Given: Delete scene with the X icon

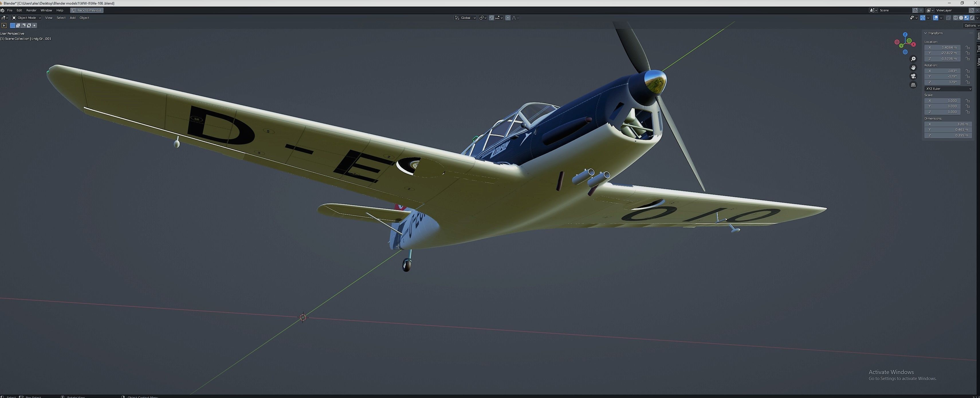Looking at the screenshot, I should tap(921, 10).
